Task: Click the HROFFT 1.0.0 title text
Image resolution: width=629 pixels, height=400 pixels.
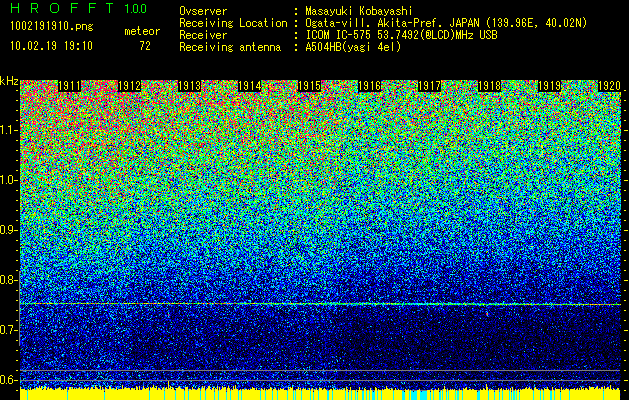Action: (78, 8)
